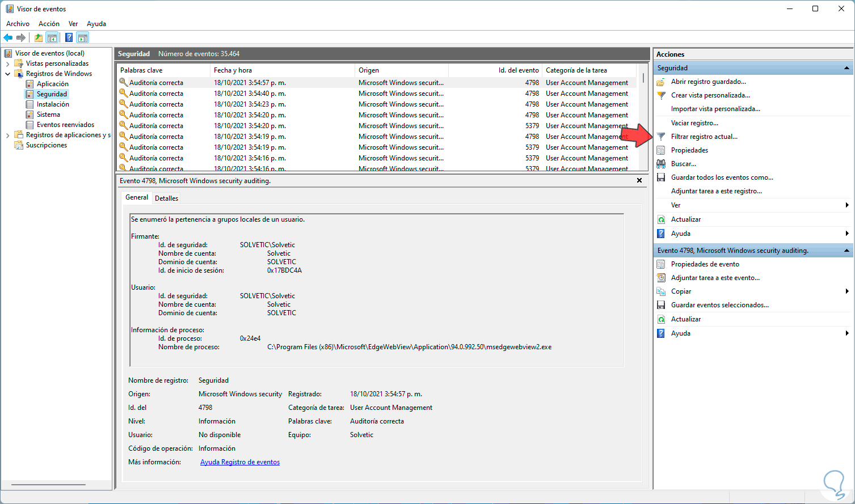Click the Propiedades de evento icon
This screenshot has width=855, height=504.
pos(661,264)
